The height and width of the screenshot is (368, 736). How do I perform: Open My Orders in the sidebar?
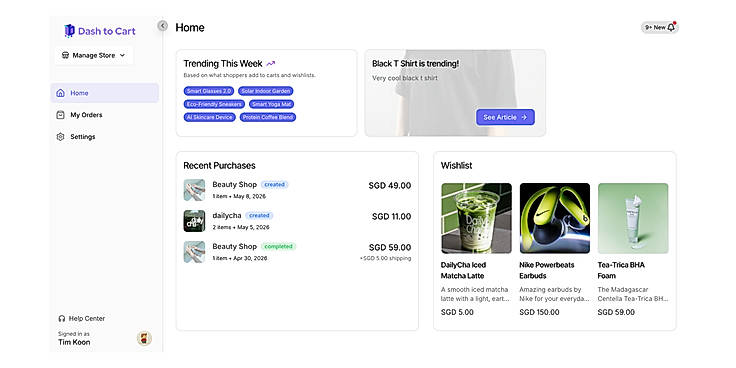pyautogui.click(x=104, y=115)
